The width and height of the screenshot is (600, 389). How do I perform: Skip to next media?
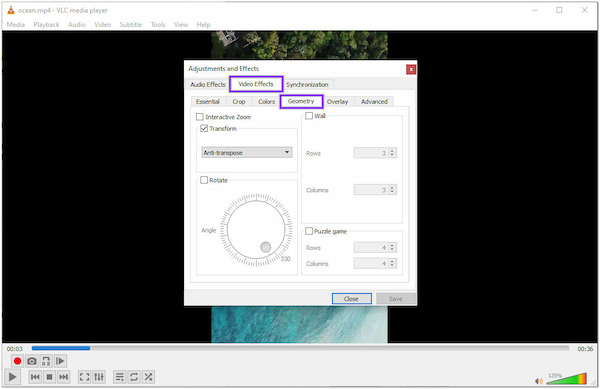[x=64, y=377]
